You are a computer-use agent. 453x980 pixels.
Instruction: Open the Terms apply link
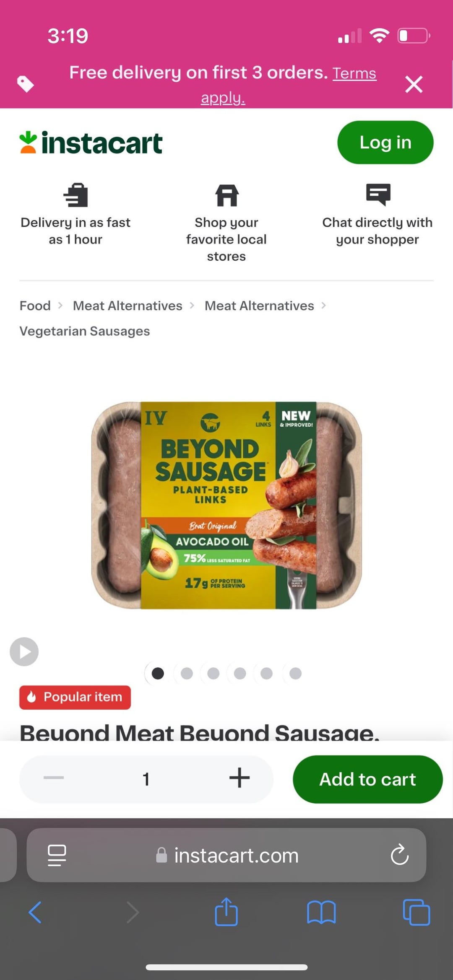click(x=289, y=85)
